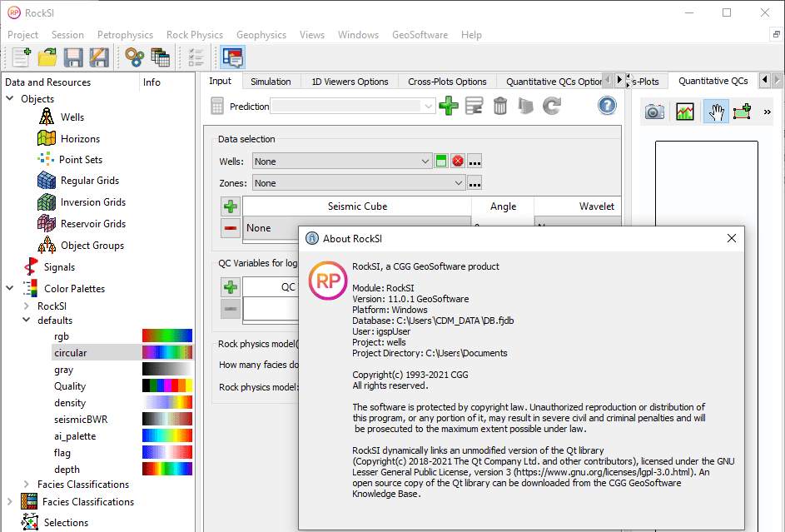
Task: Save using the floppy disk icon
Action: click(x=73, y=57)
